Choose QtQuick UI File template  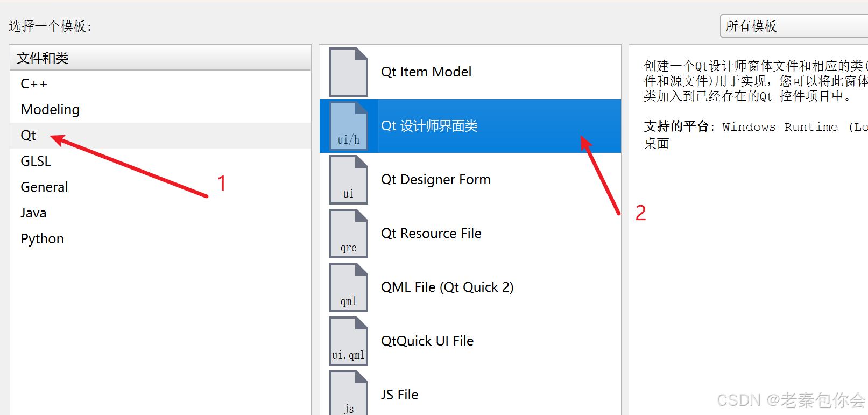[470, 341]
